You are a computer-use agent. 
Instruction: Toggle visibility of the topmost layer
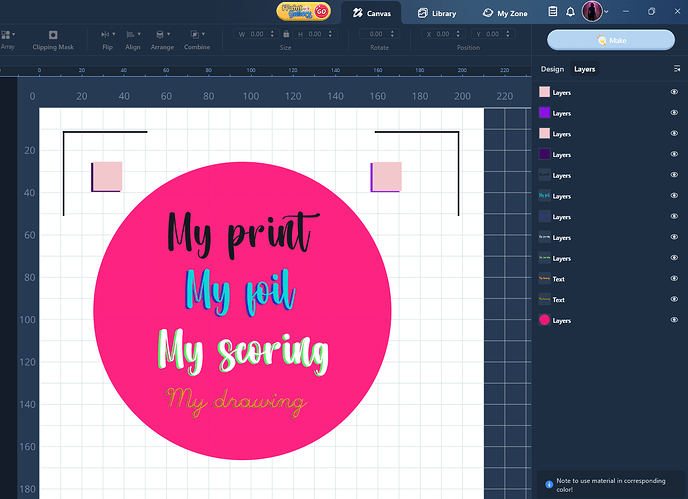pos(674,92)
